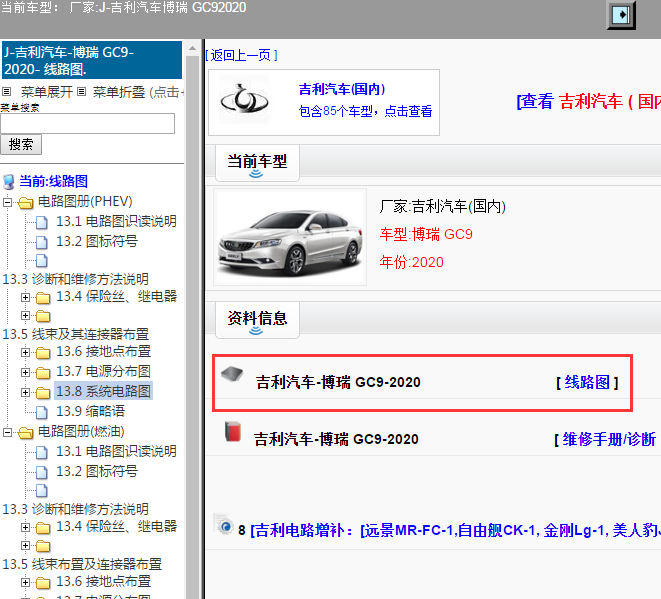
Task: Expand PHEV 13.6 接地点布置 node
Action: pyautogui.click(x=25, y=352)
